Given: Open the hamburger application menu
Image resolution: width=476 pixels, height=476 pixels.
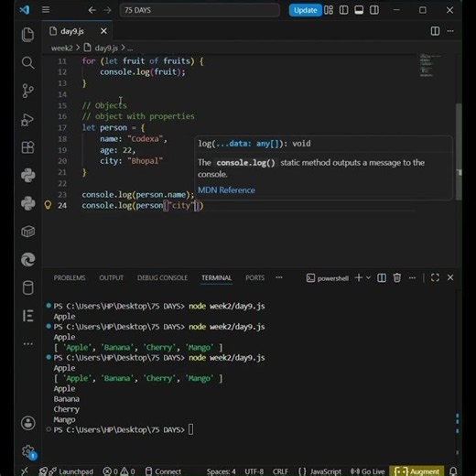Looking at the screenshot, I should coord(46,10).
